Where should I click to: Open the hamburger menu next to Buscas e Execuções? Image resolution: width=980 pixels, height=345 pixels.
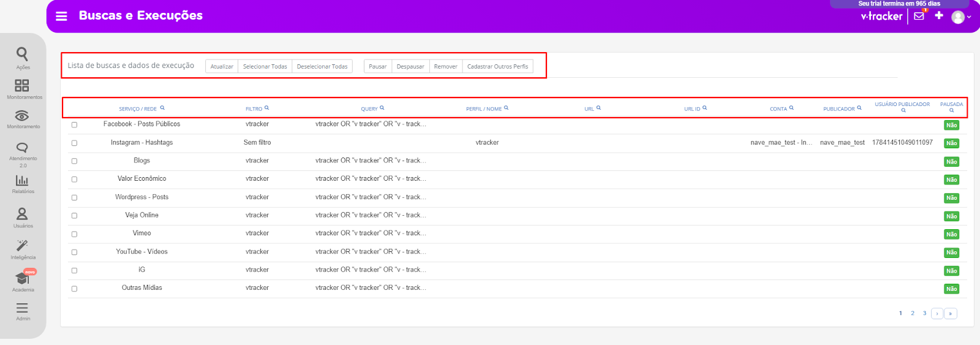61,16
